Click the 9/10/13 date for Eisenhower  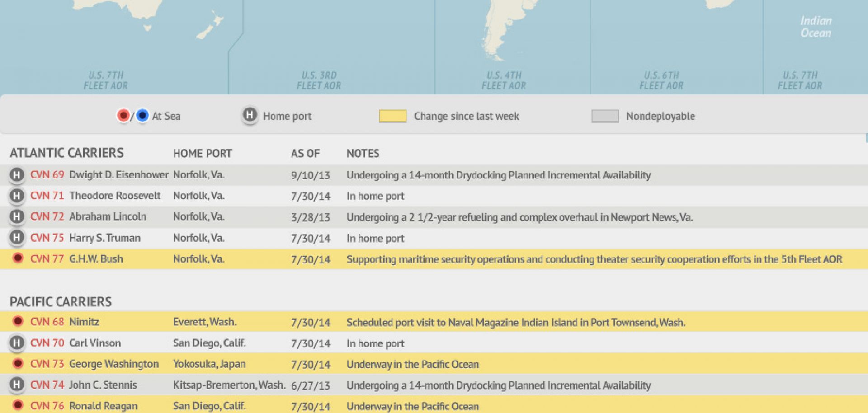(x=311, y=175)
